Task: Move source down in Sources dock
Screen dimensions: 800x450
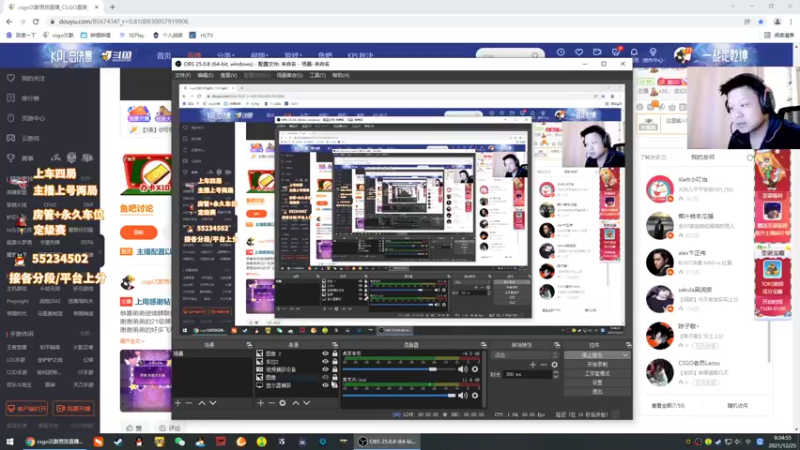Action: [x=307, y=403]
